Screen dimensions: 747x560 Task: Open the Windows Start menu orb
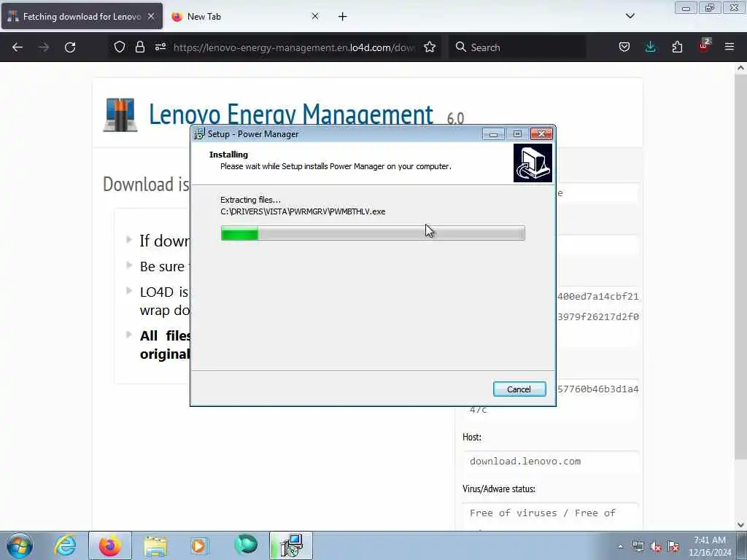tap(20, 545)
